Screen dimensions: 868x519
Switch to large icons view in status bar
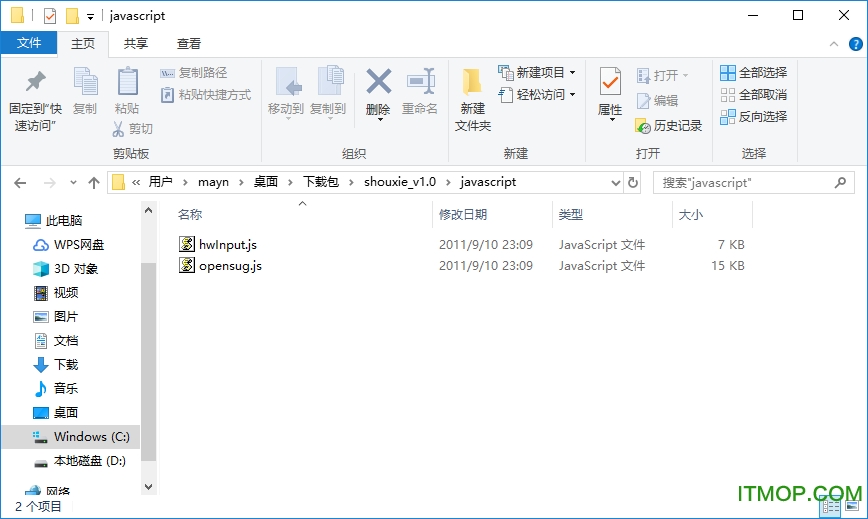[x=852, y=506]
